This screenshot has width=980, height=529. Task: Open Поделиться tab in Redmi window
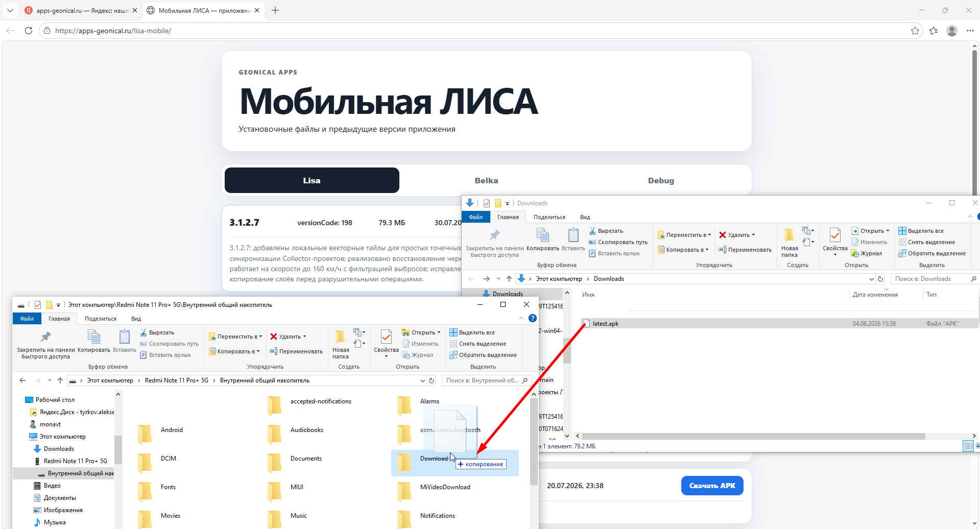pos(101,319)
